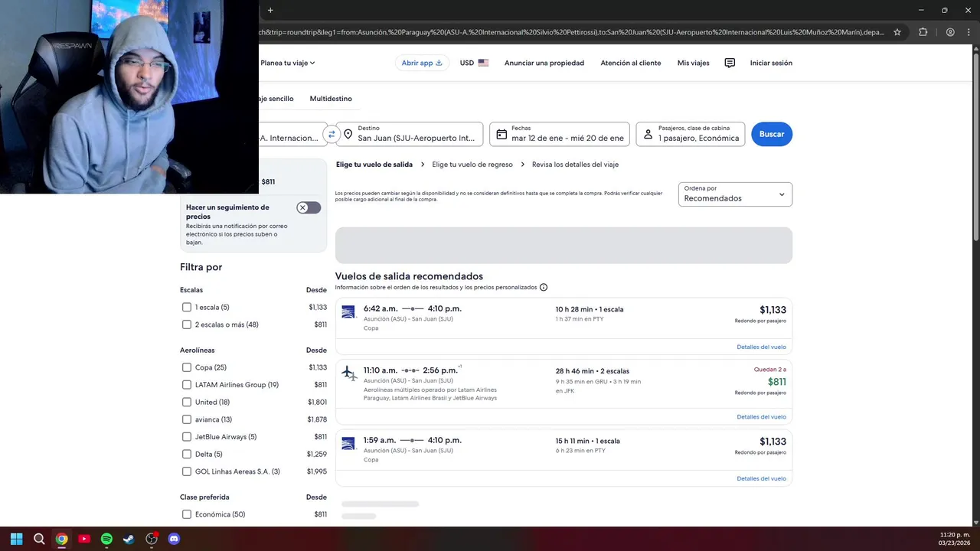Image resolution: width=980 pixels, height=551 pixels.
Task: Open the Windows Start menu
Action: coord(16,539)
